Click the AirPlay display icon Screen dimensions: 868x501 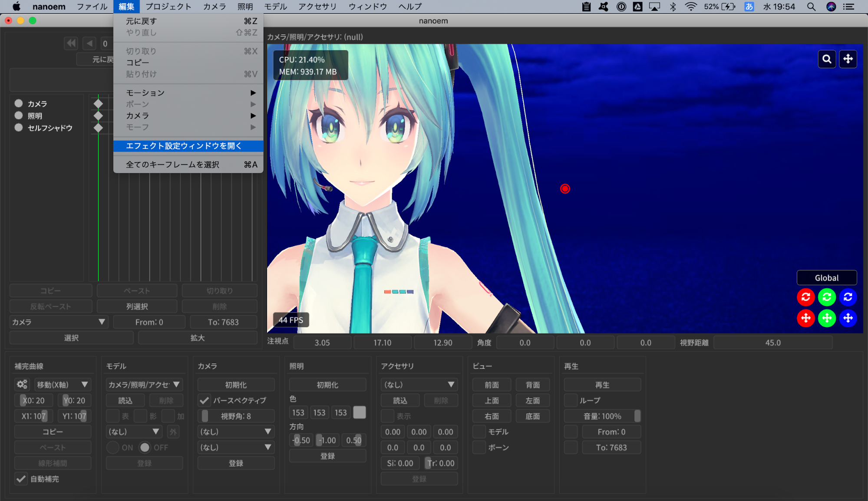pyautogui.click(x=654, y=7)
